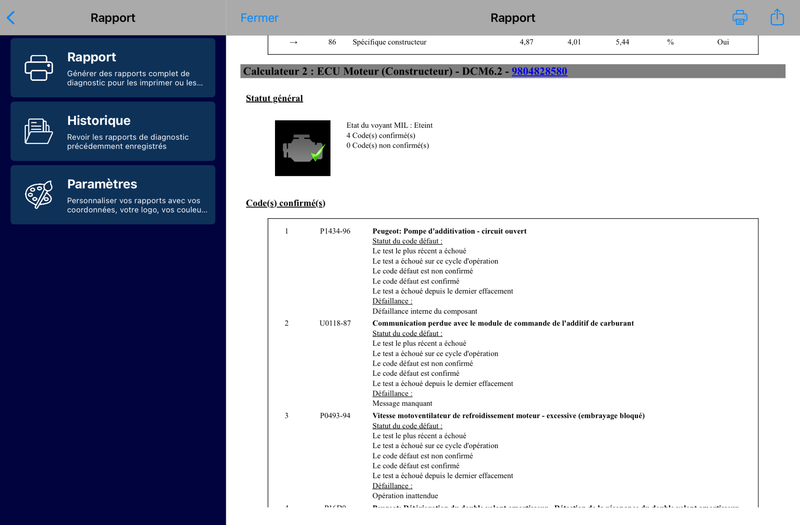This screenshot has width=800, height=525.
Task: Click the Pompe d'additivation fault title
Action: [449, 231]
